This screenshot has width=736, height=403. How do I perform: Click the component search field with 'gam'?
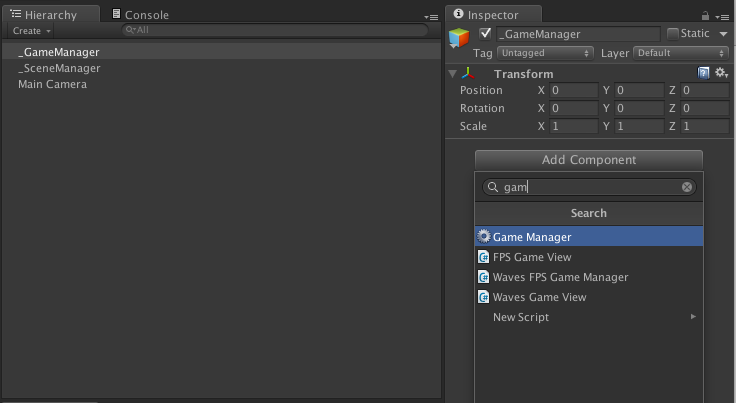point(589,187)
